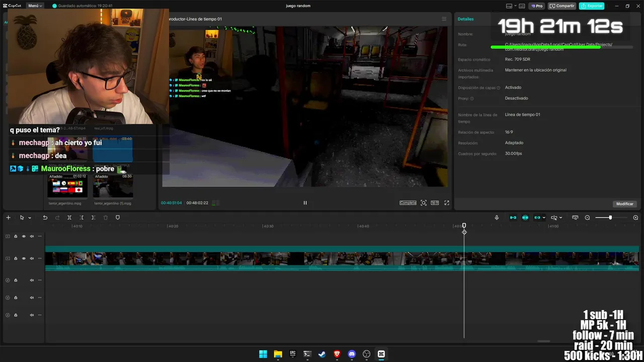The height and width of the screenshot is (362, 644).
Task: Lock the top video track
Action: 16,236
